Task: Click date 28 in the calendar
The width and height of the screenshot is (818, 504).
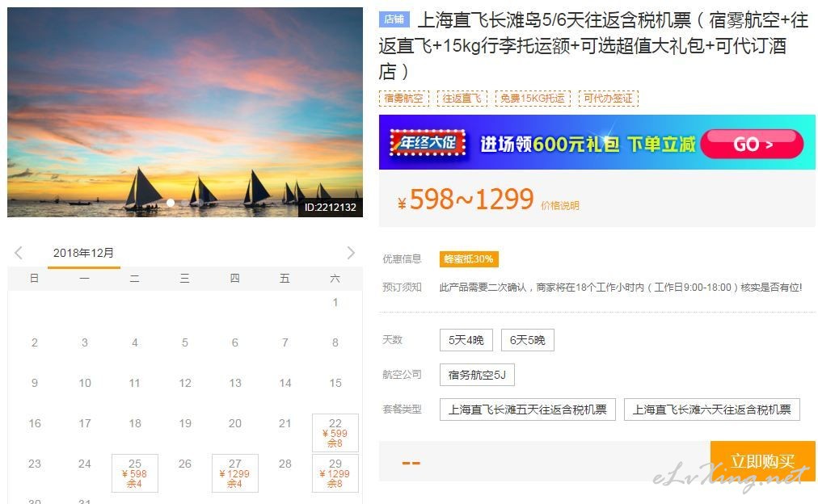Action: click(x=285, y=464)
